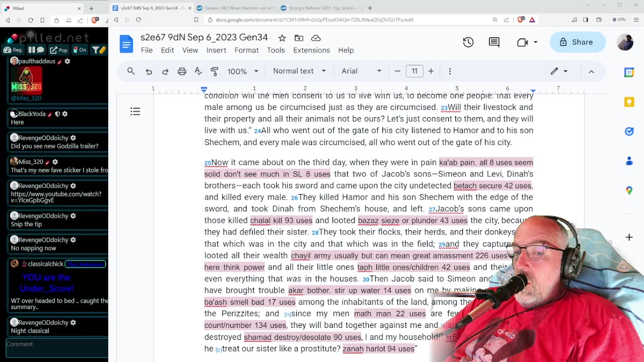
Task: Open Google Keep side panel
Action: [629, 102]
